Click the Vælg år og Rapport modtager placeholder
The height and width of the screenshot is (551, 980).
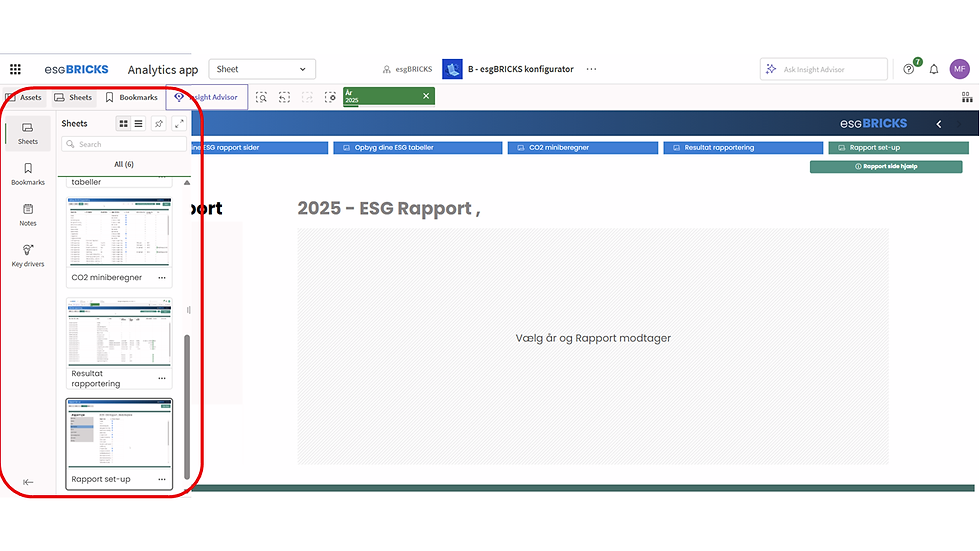coord(592,338)
